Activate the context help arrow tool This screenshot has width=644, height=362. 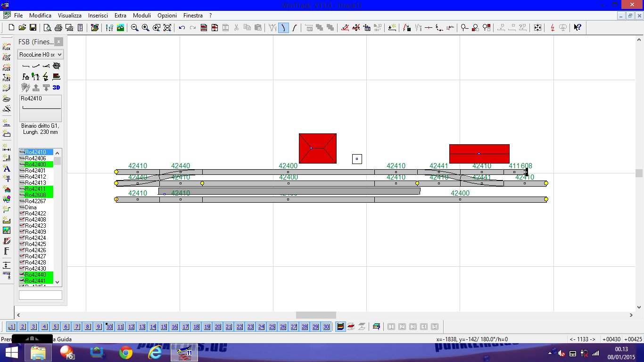click(x=578, y=27)
